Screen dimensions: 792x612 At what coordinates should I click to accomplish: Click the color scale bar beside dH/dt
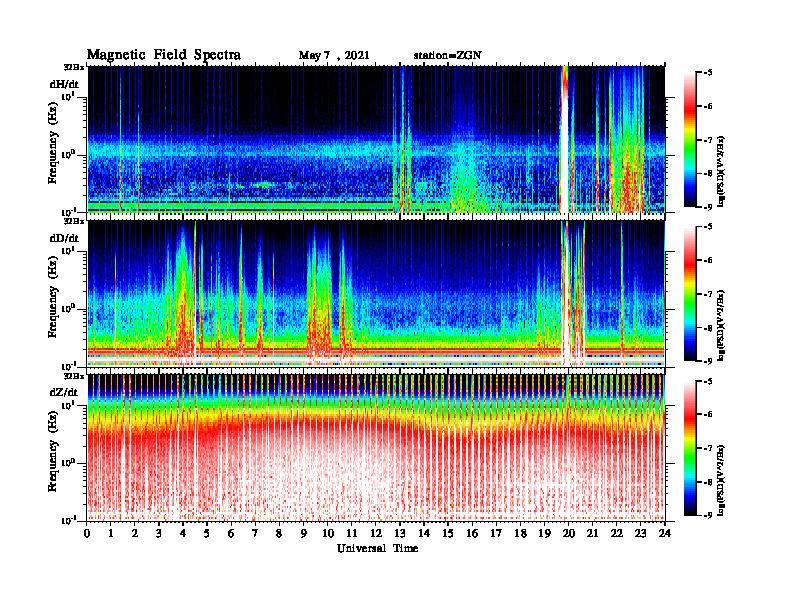[690, 140]
